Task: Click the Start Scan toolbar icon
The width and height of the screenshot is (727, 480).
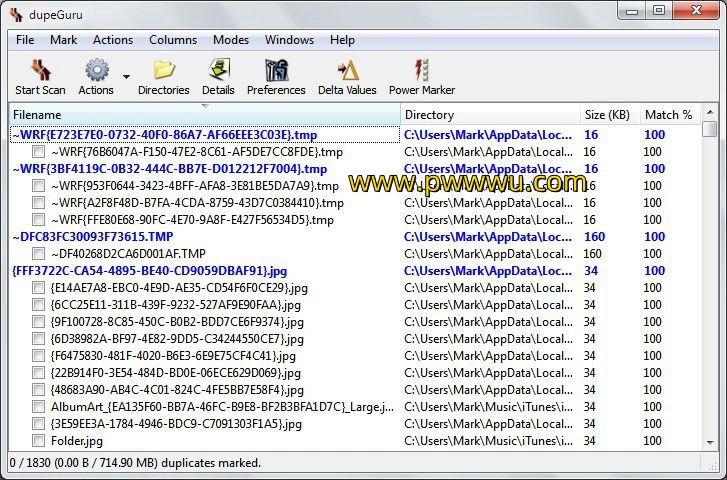Action: pos(41,70)
